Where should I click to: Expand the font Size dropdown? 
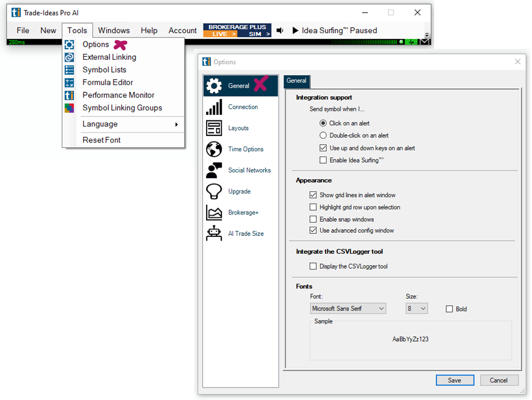[417, 309]
